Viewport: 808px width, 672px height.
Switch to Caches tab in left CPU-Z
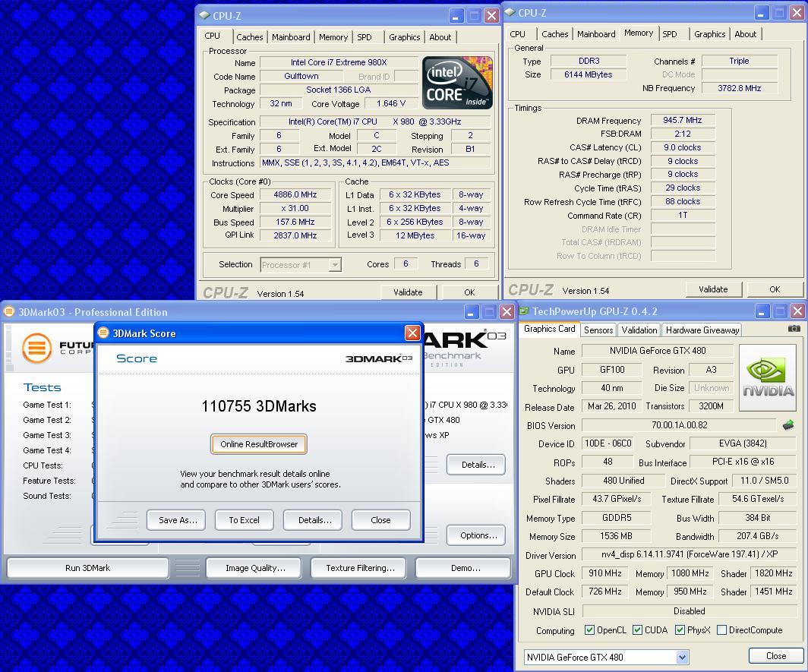coord(249,37)
